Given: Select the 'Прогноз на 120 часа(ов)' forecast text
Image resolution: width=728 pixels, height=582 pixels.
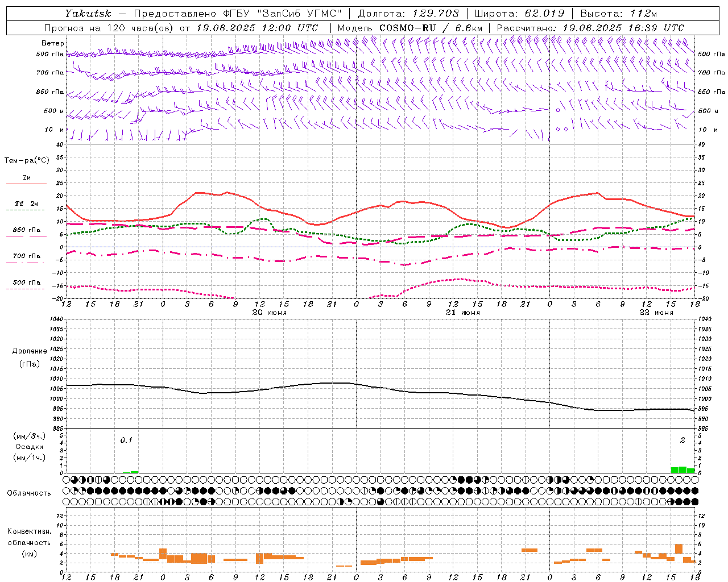Looking at the screenshot, I should (x=109, y=28).
